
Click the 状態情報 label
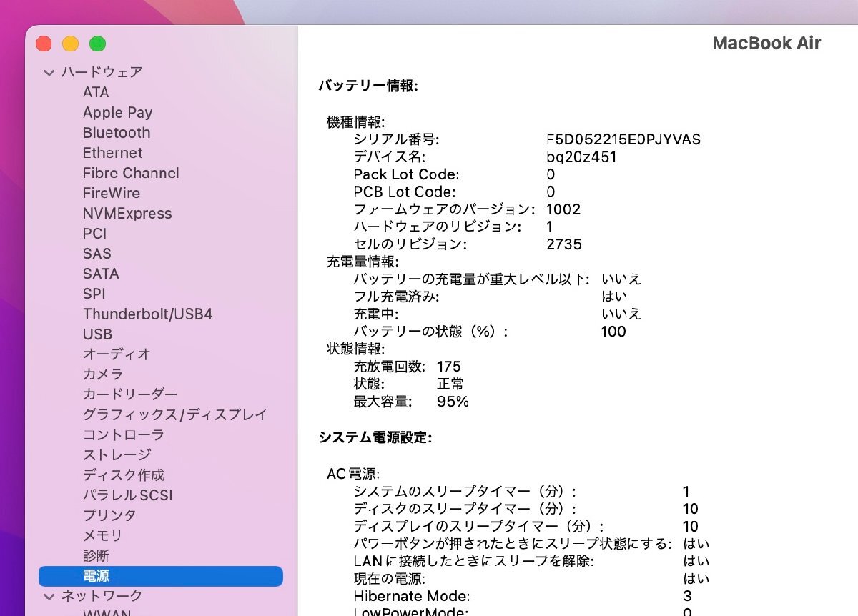click(355, 349)
